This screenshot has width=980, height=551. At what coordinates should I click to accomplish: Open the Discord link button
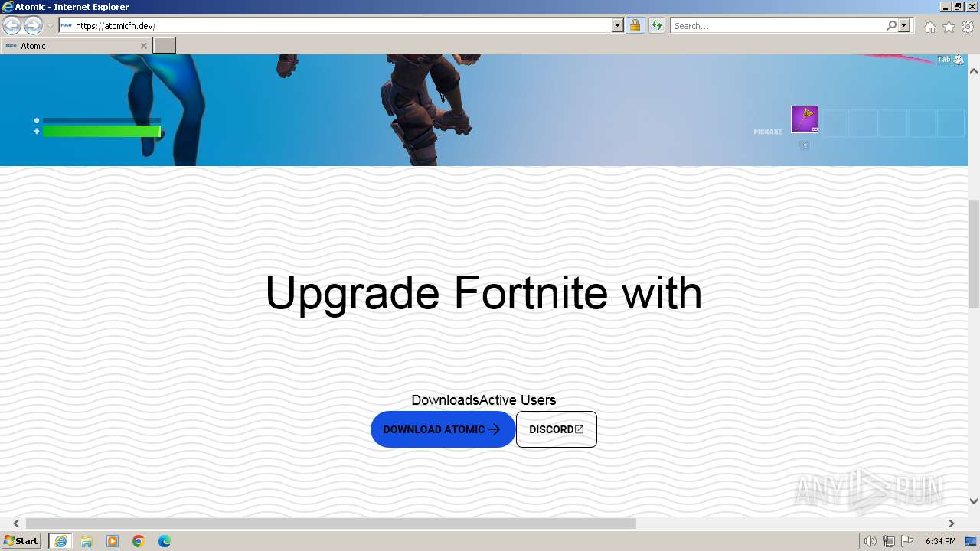coord(557,429)
